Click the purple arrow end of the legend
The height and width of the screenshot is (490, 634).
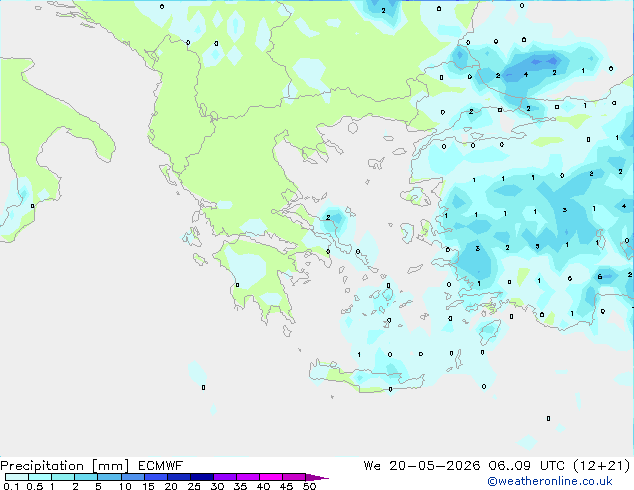coord(317,477)
